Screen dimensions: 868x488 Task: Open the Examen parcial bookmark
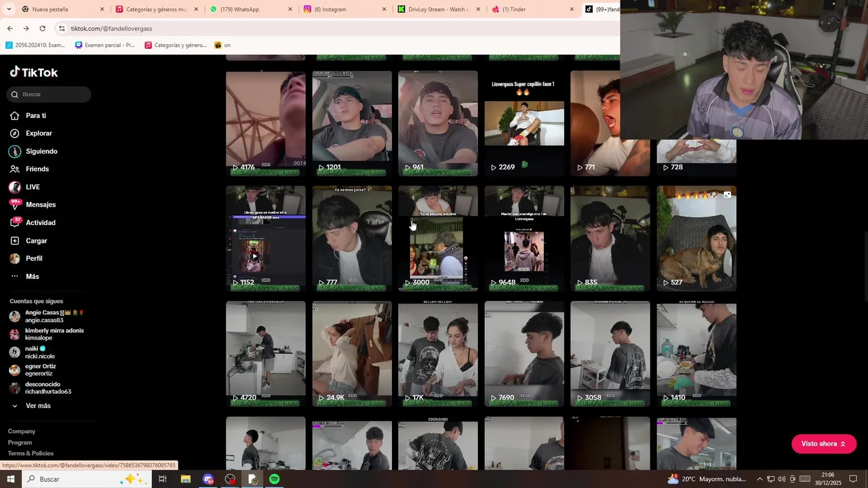pos(104,45)
